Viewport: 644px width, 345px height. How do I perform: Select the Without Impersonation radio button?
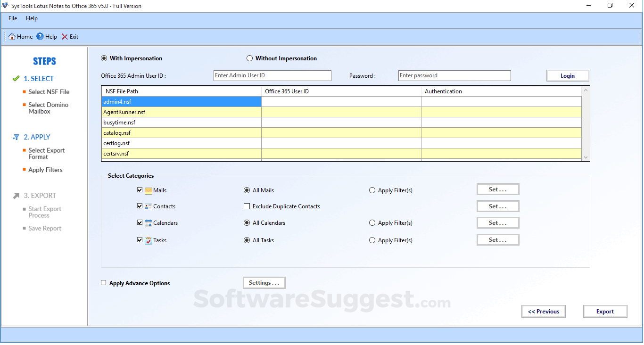click(x=249, y=58)
